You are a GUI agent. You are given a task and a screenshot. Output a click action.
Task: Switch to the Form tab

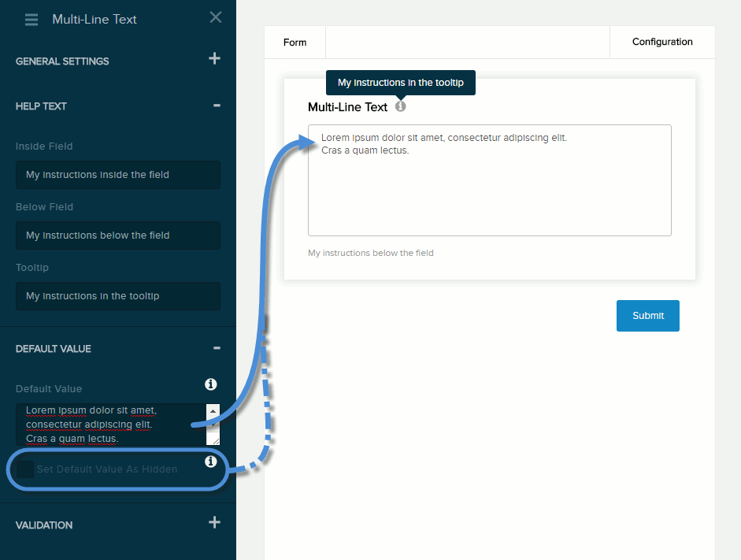[295, 43]
